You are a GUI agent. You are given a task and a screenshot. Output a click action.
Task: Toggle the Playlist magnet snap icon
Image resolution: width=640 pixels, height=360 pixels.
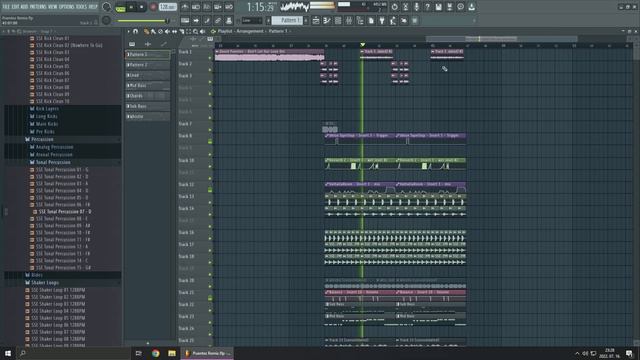point(136,31)
